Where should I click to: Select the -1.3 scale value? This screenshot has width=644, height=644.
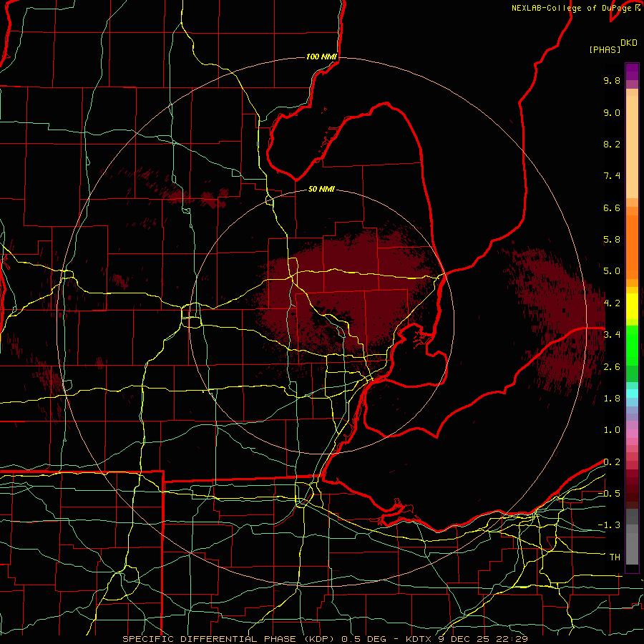click(609, 525)
